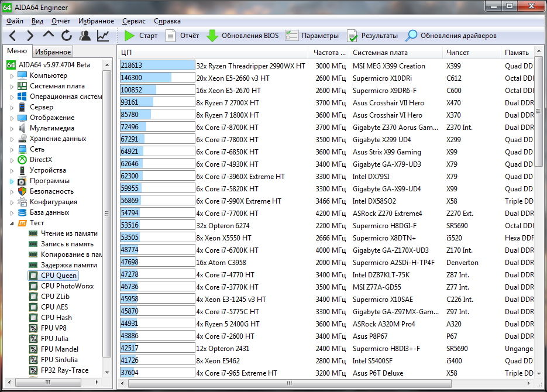Image resolution: width=547 pixels, height=392 pixels.
Task: Open the Сервис menu
Action: point(134,21)
